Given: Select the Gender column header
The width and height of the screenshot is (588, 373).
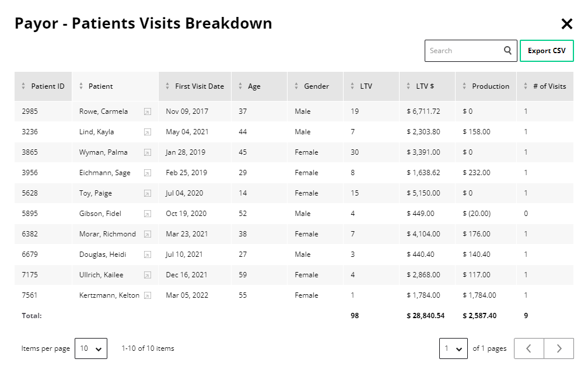Looking at the screenshot, I should click(x=308, y=86).
